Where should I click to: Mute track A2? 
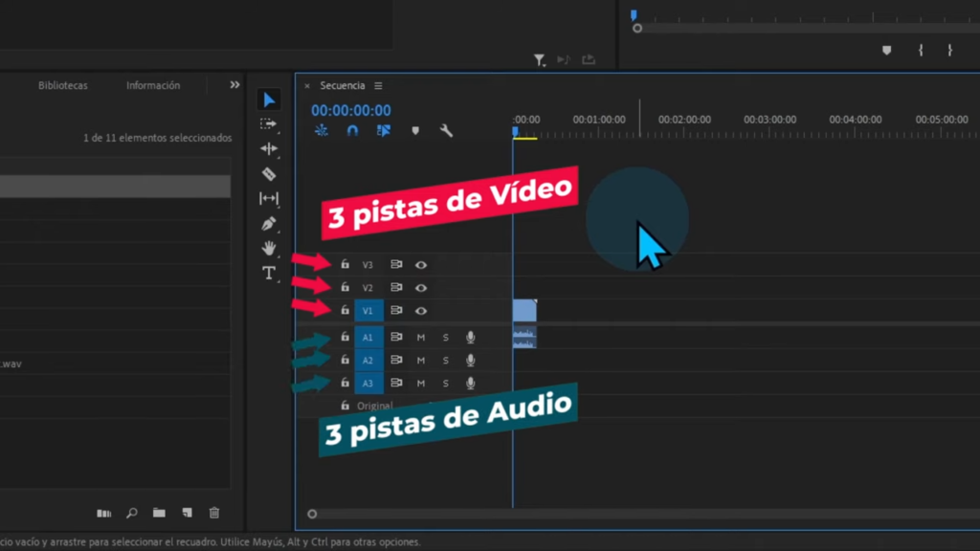pyautogui.click(x=421, y=361)
